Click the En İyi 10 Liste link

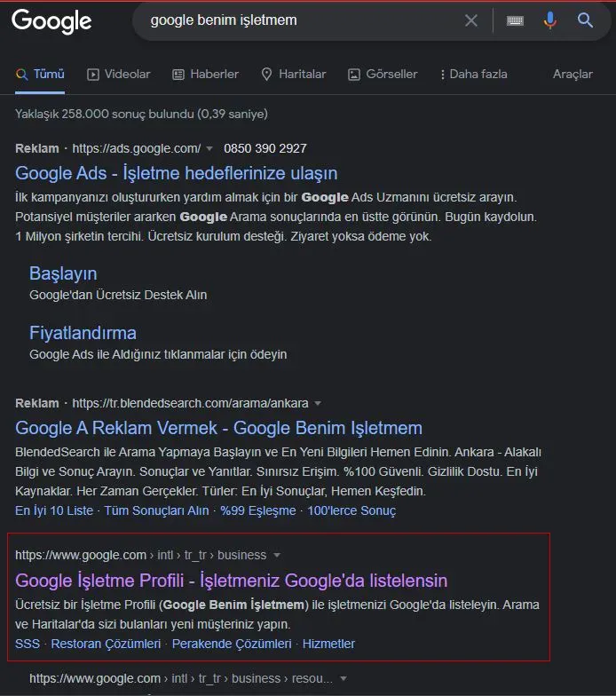54,510
